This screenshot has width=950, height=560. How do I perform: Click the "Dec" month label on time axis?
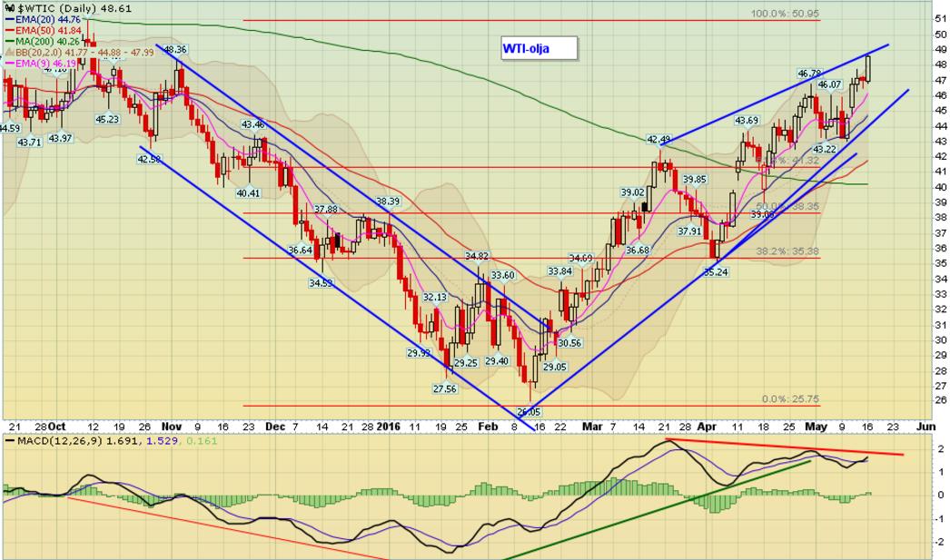click(275, 427)
